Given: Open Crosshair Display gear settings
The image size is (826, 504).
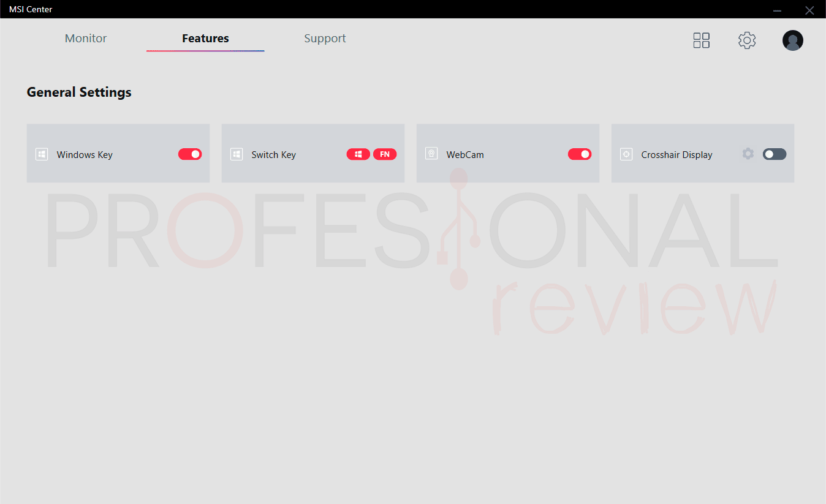Looking at the screenshot, I should (748, 154).
